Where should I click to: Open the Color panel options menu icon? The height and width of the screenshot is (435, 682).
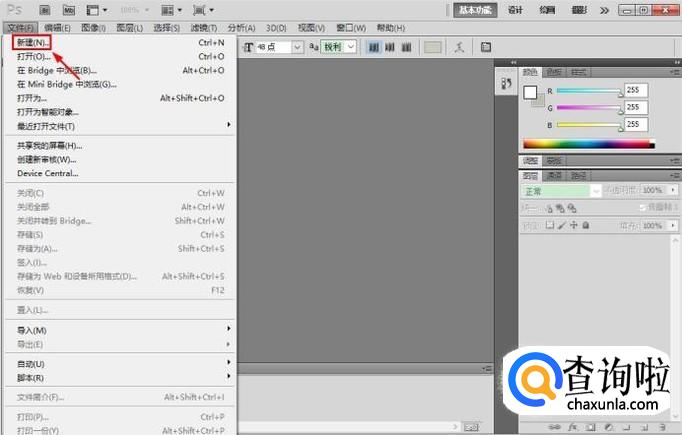[675, 72]
